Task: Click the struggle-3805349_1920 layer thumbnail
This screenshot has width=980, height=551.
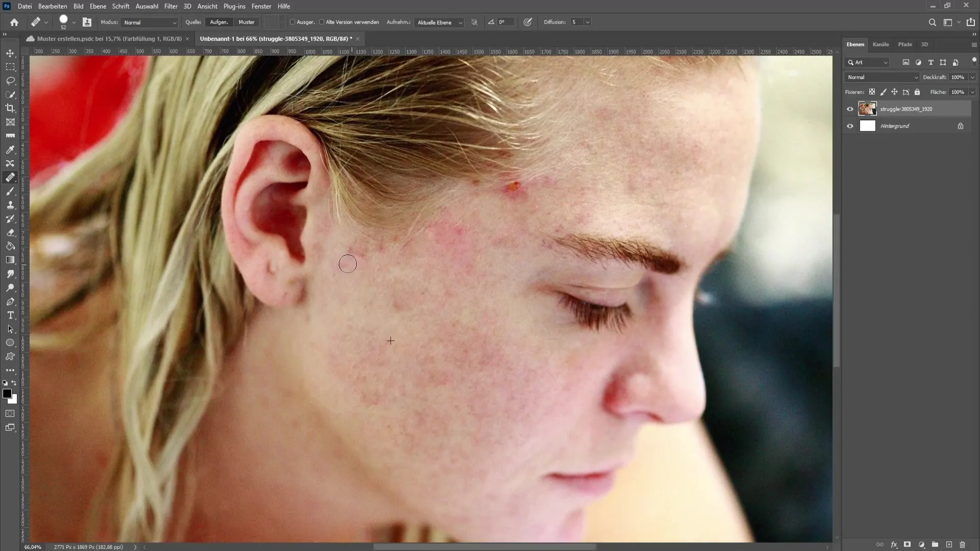Action: 868,108
